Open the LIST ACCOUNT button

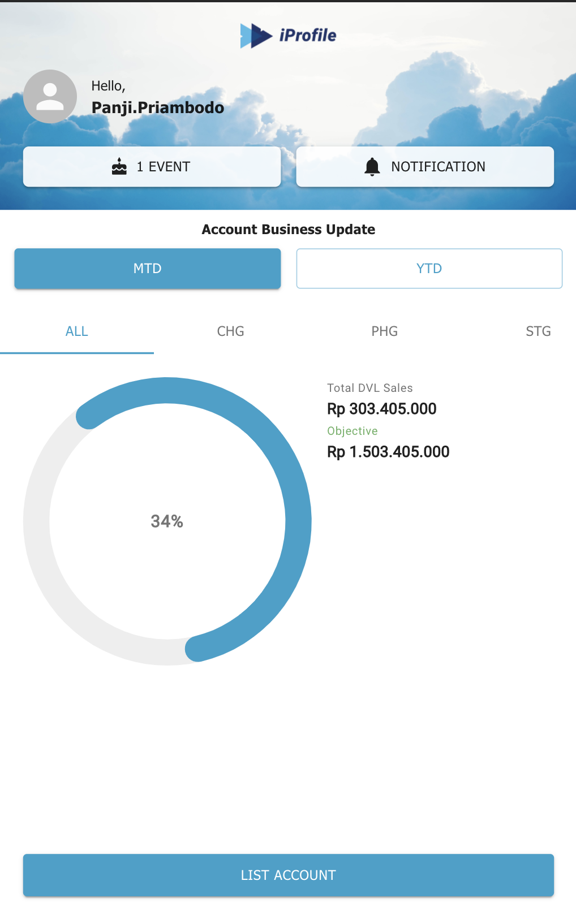(x=288, y=875)
